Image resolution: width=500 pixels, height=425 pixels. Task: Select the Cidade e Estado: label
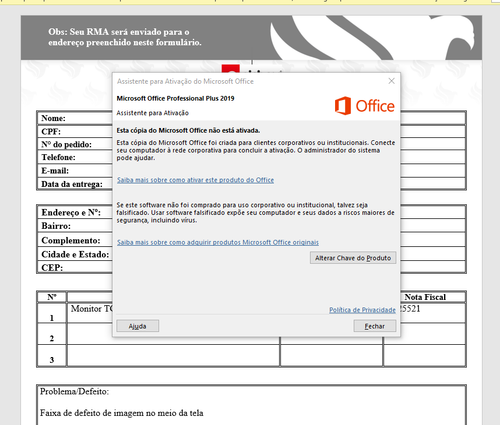(x=75, y=254)
